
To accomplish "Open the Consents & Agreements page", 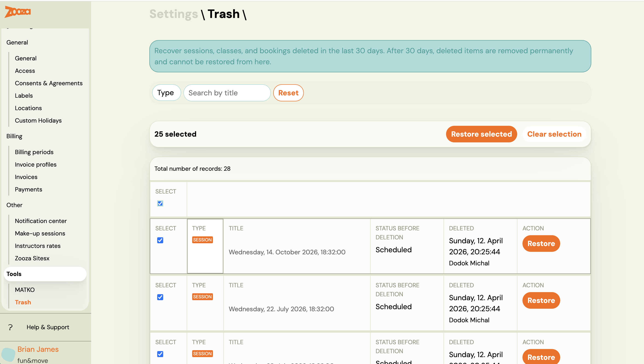I will (x=49, y=83).
